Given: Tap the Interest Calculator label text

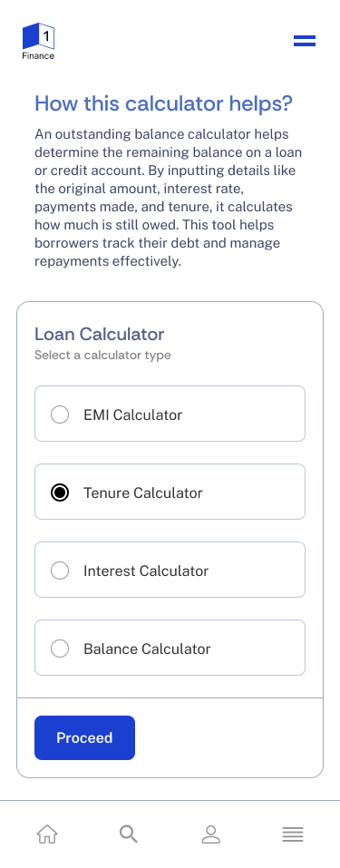Looking at the screenshot, I should 146,571.
